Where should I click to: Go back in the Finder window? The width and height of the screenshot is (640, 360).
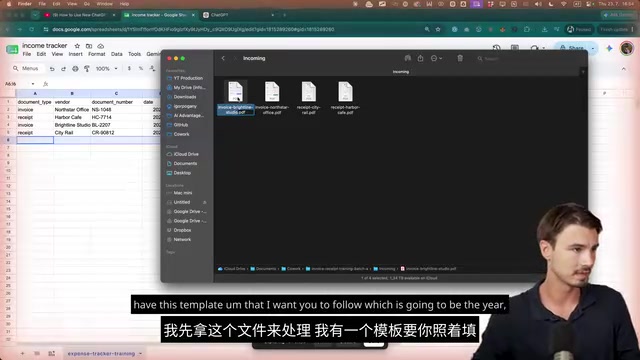pyautogui.click(x=223, y=58)
